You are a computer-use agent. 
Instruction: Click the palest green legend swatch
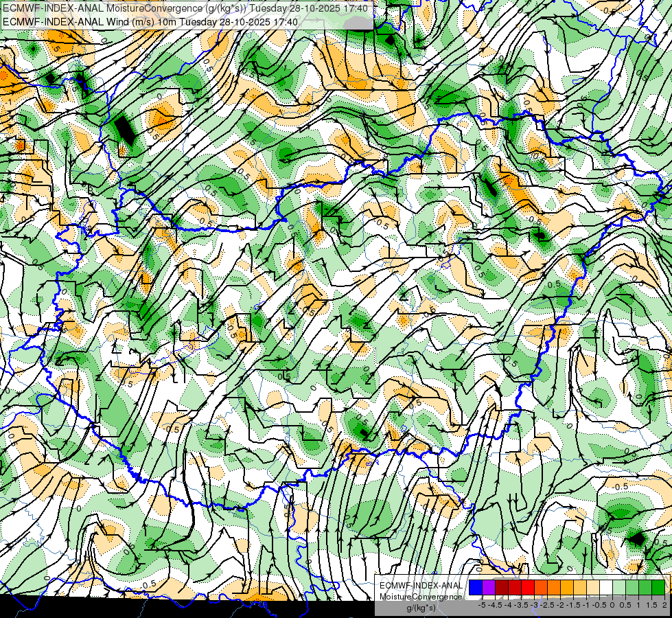(619, 588)
